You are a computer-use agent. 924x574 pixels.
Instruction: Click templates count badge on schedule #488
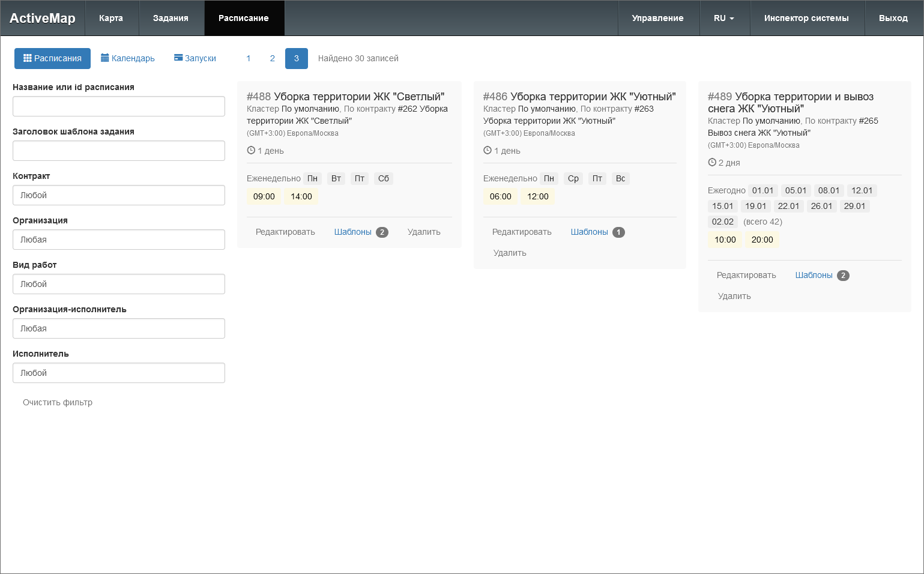(x=382, y=232)
